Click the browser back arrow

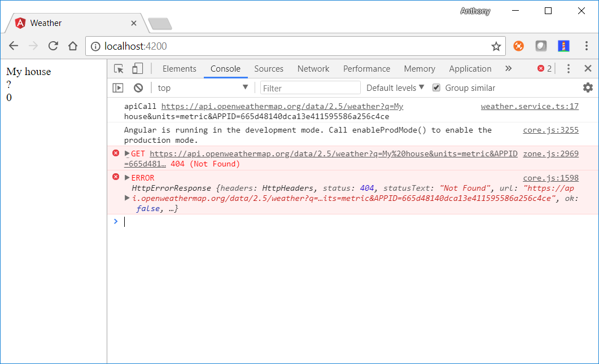click(14, 46)
